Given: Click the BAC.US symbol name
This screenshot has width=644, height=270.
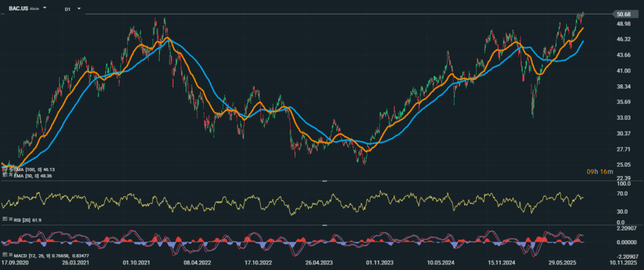Looking at the screenshot, I should point(18,9).
